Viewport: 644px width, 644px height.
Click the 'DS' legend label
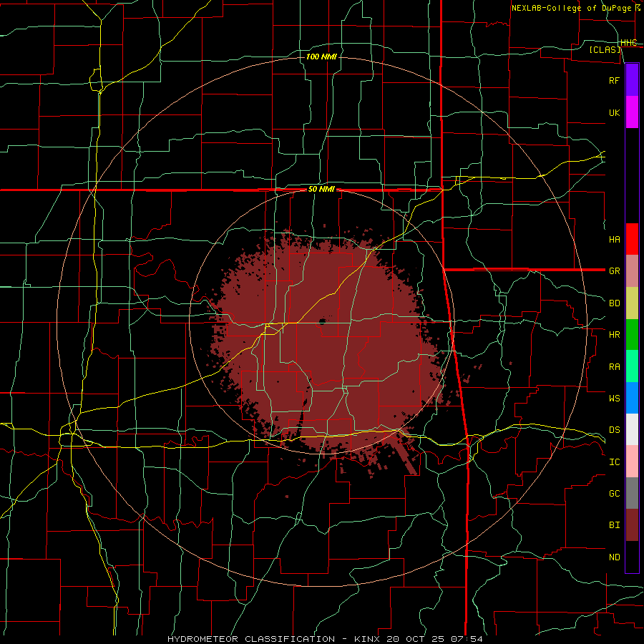click(x=614, y=430)
